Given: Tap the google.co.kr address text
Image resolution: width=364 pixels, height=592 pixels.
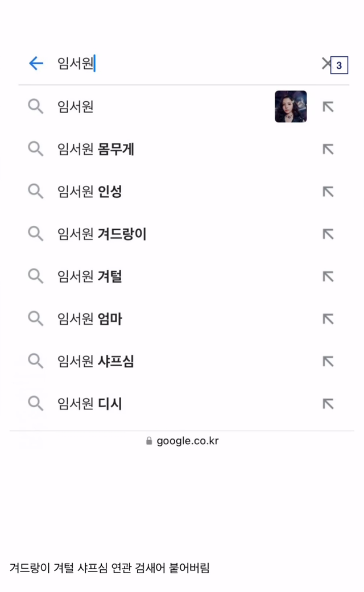Looking at the screenshot, I should coord(188,441).
